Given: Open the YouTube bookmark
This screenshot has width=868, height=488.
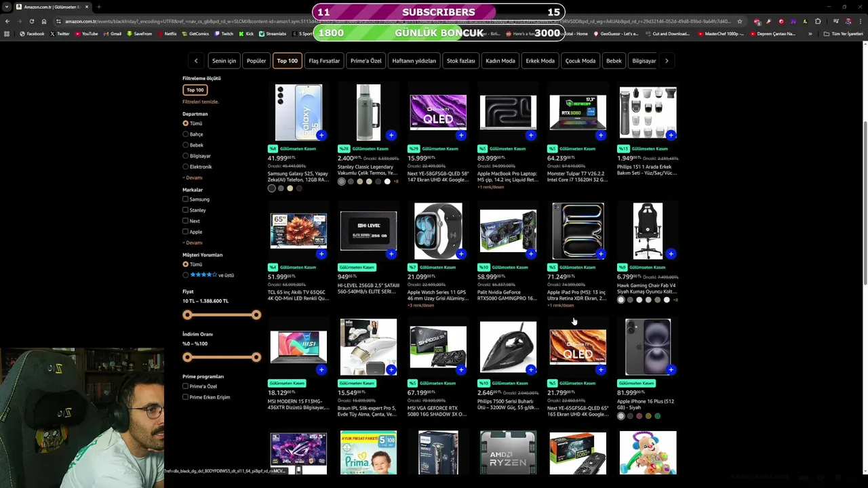Looking at the screenshot, I should (x=85, y=33).
